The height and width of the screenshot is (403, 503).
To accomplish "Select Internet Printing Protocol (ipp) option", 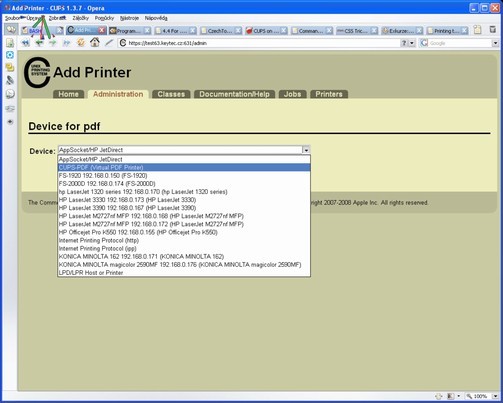I will pos(184,248).
